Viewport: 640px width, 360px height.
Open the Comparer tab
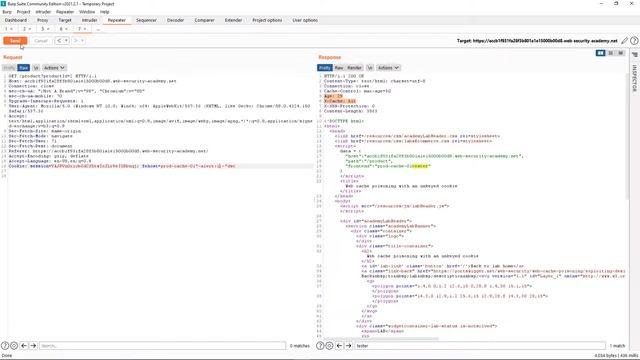pyautogui.click(x=204, y=20)
